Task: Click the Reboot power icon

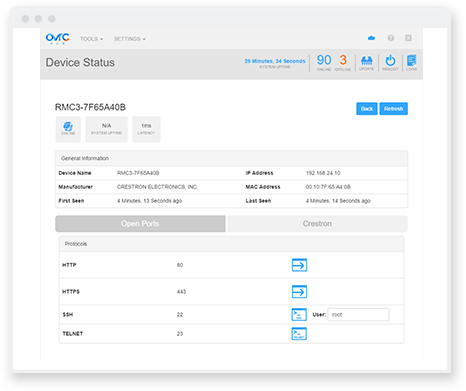Action: point(390,63)
